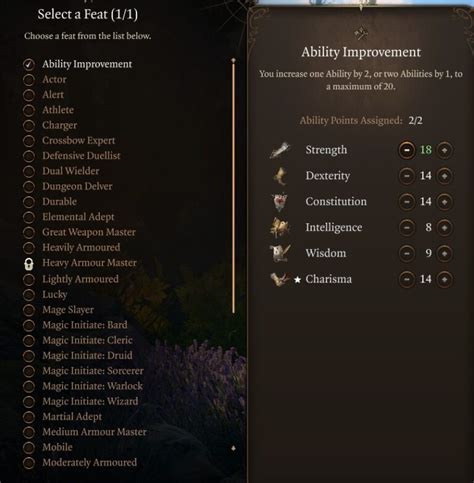Click the feat list scrollbar track
This screenshot has width=474, height=483.
tap(233, 187)
